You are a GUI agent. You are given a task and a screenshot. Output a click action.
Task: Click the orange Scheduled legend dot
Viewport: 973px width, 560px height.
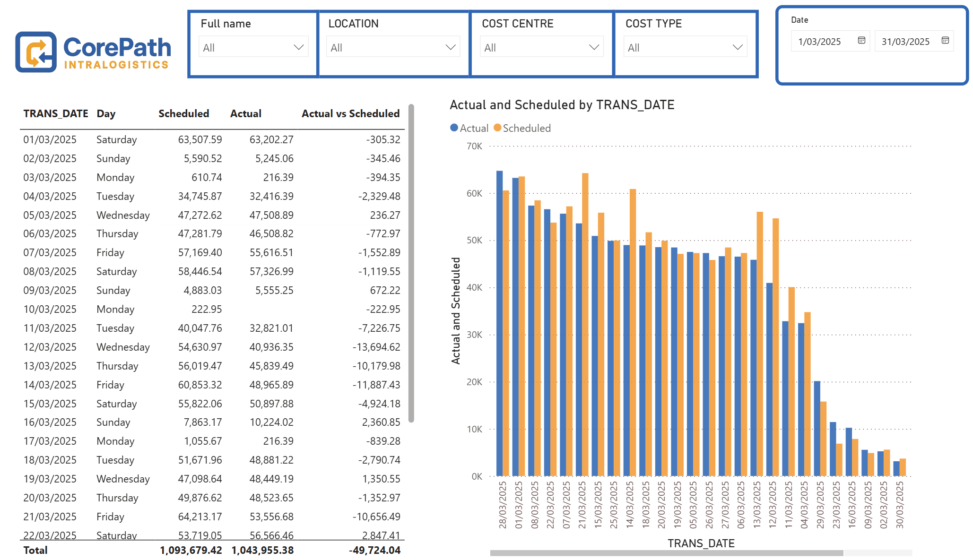pos(496,128)
